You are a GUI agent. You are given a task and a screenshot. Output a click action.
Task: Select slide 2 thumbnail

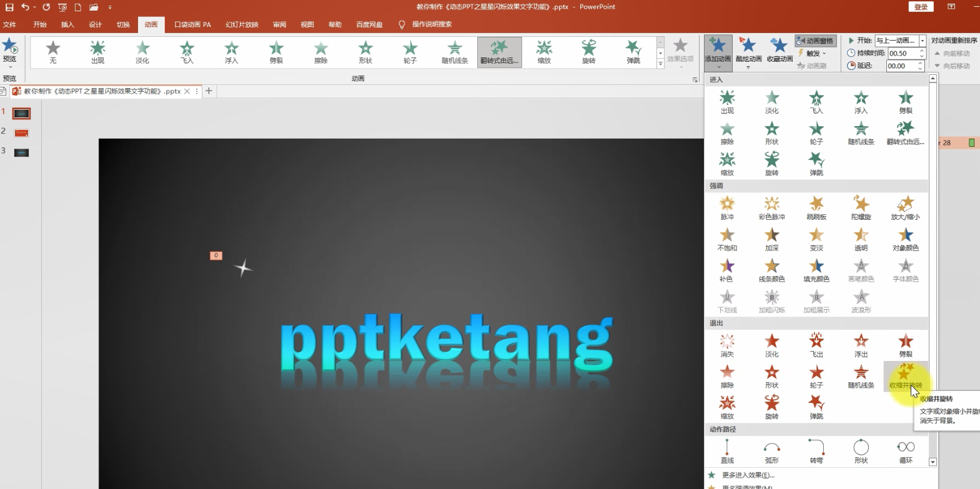pyautogui.click(x=21, y=133)
